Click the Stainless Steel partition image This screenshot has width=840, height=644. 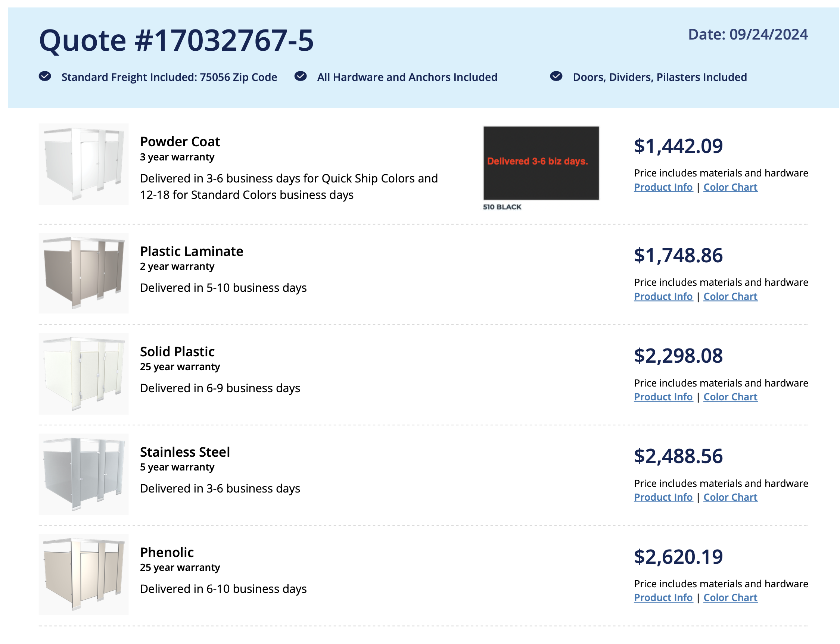point(83,474)
